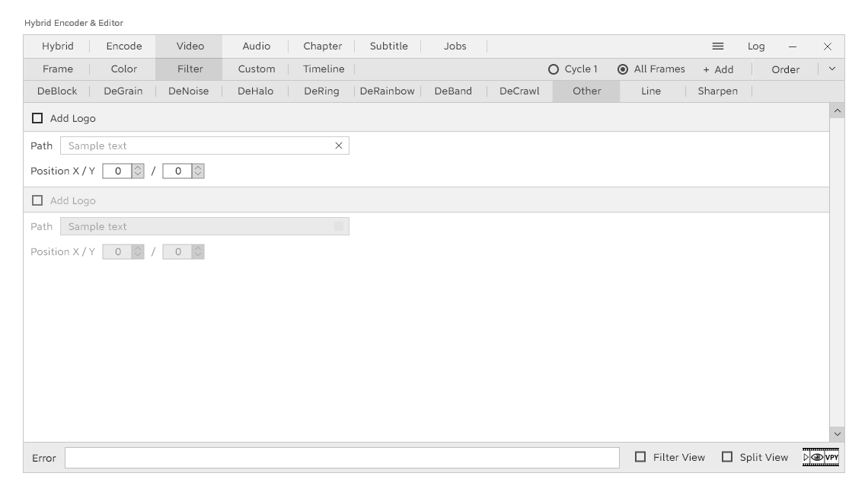The image size is (868, 486).
Task: Click Position X spinner arrows
Action: pyautogui.click(x=138, y=171)
